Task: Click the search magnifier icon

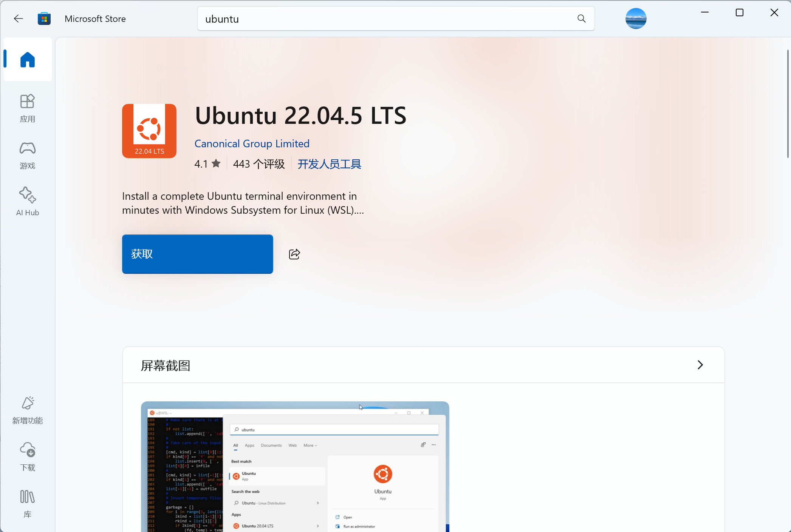Action: 581,18
